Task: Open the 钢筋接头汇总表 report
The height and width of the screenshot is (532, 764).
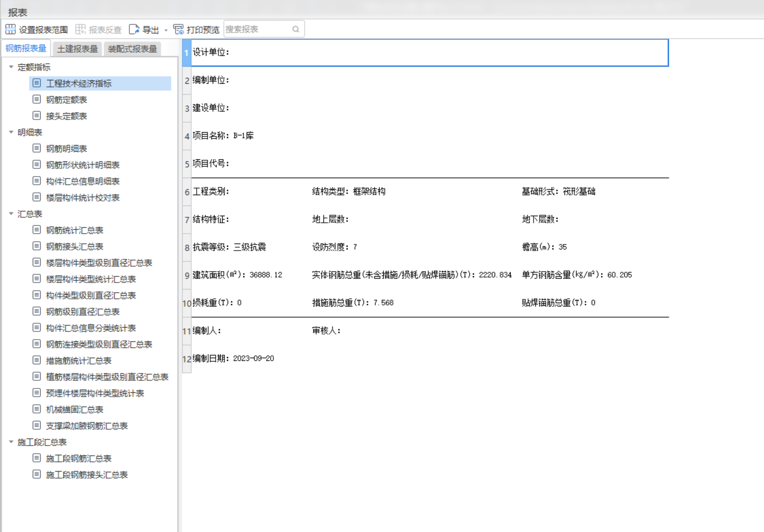Action: click(74, 246)
